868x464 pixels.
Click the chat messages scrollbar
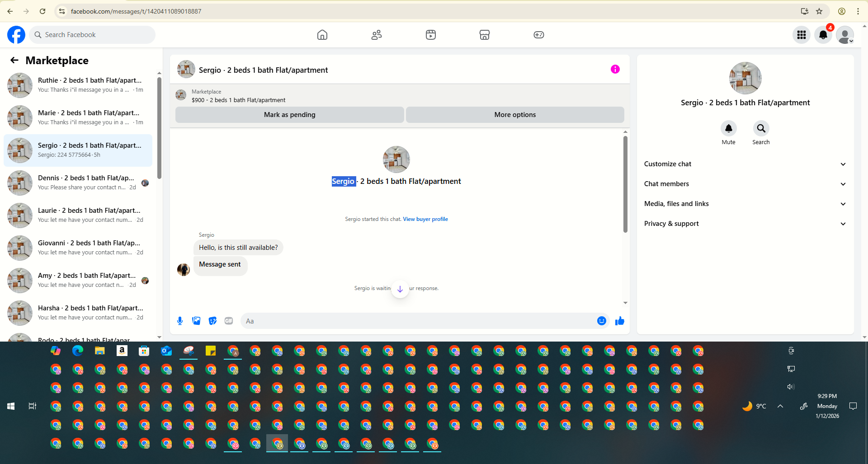click(625, 184)
